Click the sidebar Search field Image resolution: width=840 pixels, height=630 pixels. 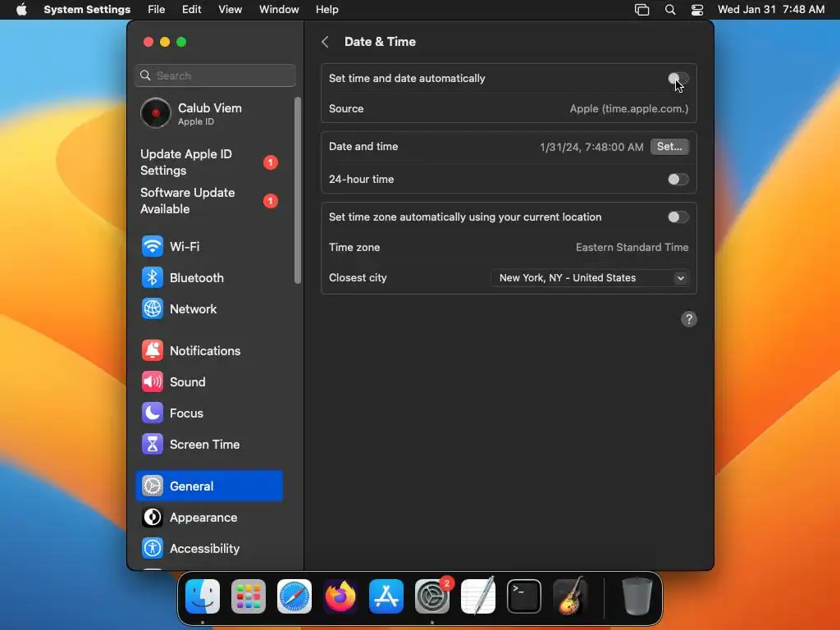[x=216, y=75]
